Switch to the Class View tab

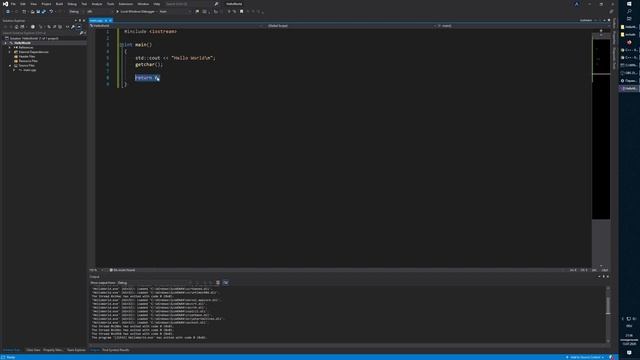point(33,350)
